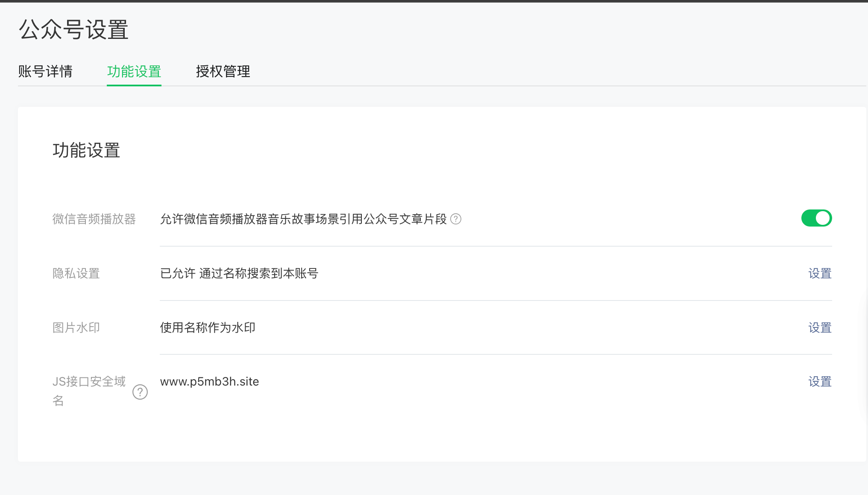
Task: Click help icon next to JS接口安全域名
Action: click(140, 392)
